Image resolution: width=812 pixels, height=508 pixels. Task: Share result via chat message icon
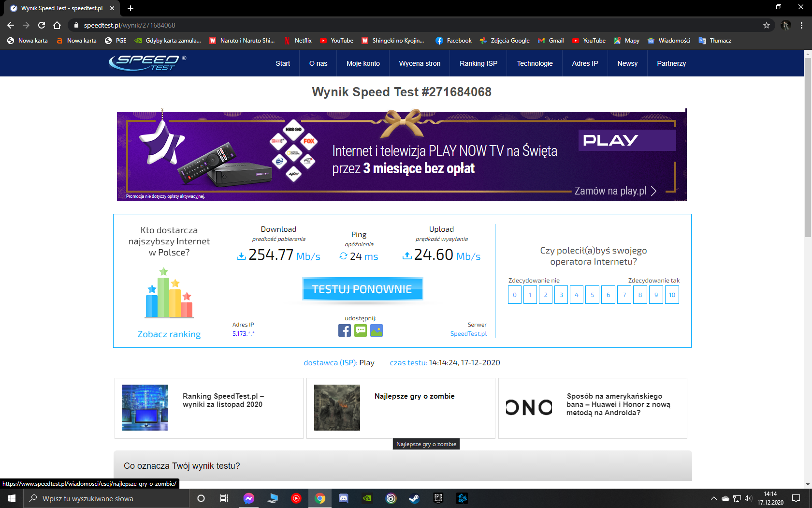point(361,330)
